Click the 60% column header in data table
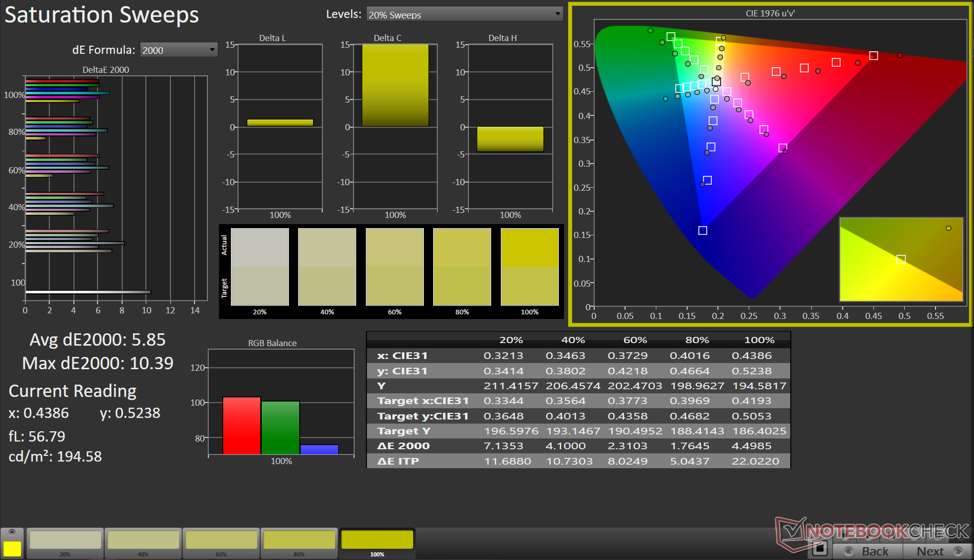This screenshot has width=974, height=560. point(635,340)
